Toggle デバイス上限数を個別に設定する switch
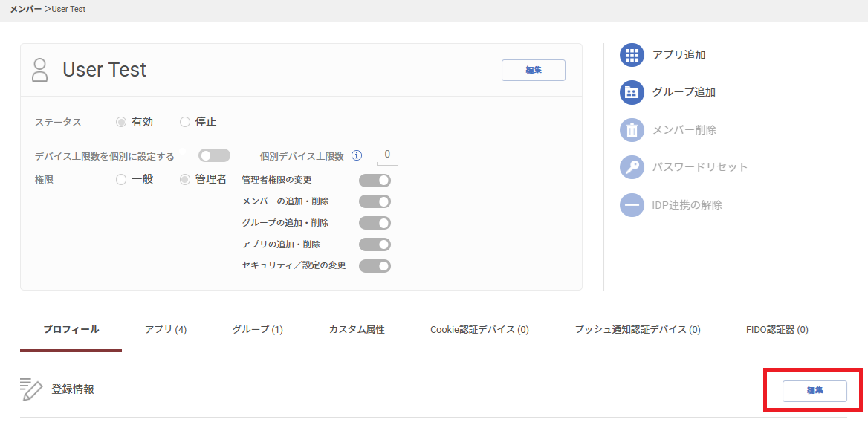Screen dimensions: 868x431 pos(214,155)
